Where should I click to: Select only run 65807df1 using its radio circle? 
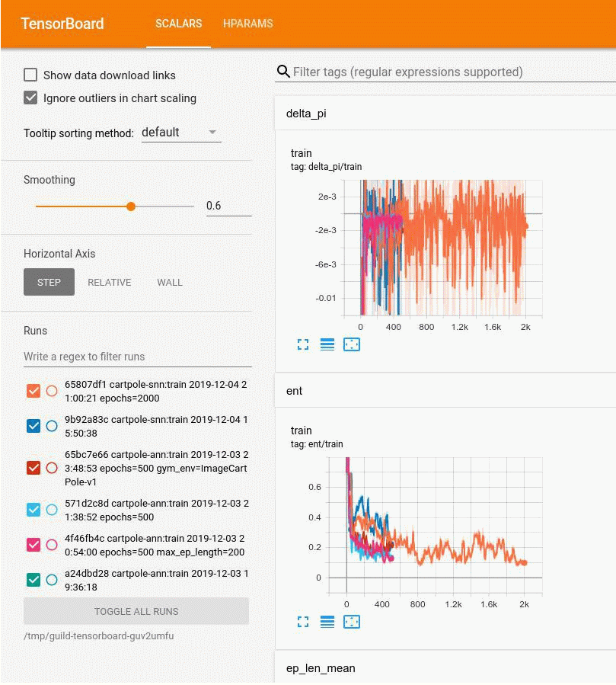(x=52, y=391)
